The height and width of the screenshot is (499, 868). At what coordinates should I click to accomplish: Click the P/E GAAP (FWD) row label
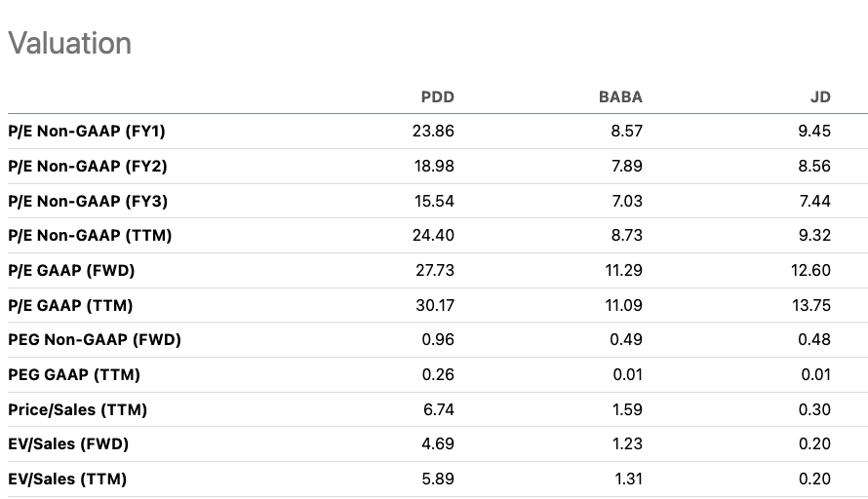[71, 271]
